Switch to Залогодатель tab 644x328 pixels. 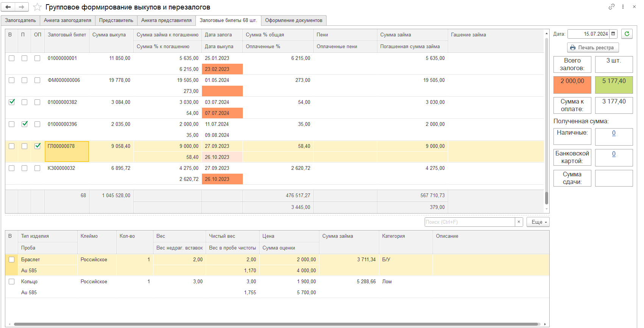20,20
